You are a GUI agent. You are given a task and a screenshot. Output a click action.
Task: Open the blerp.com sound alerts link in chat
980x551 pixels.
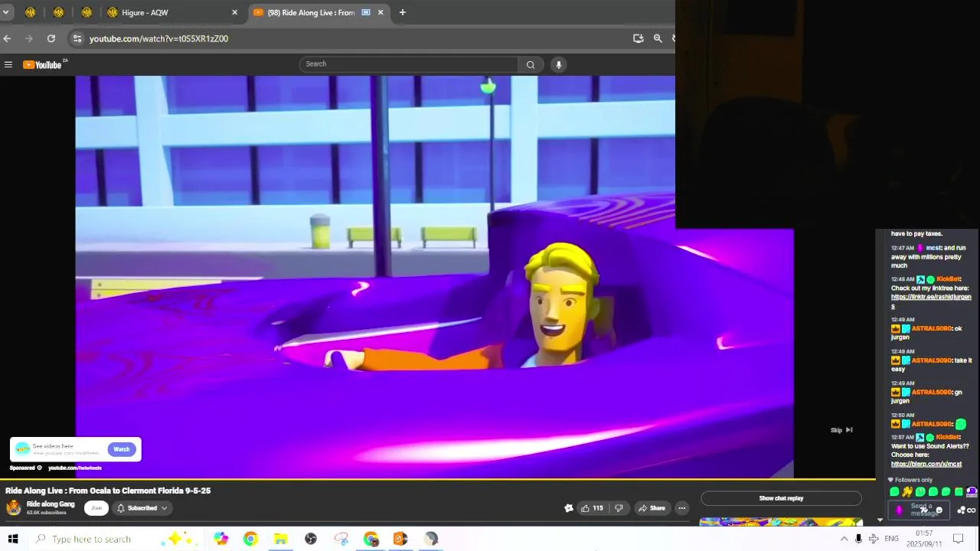pos(926,464)
